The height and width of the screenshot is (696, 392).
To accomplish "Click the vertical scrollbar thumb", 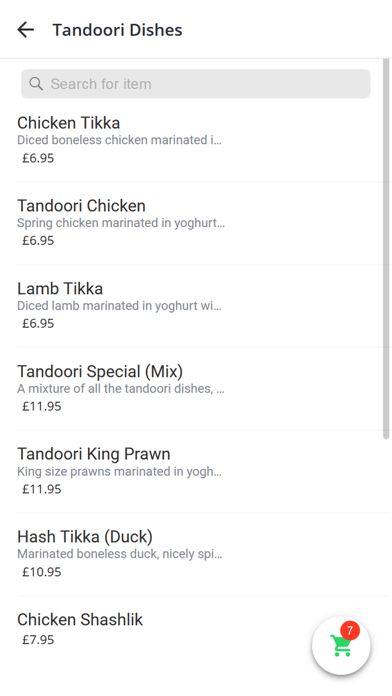I will click(386, 249).
